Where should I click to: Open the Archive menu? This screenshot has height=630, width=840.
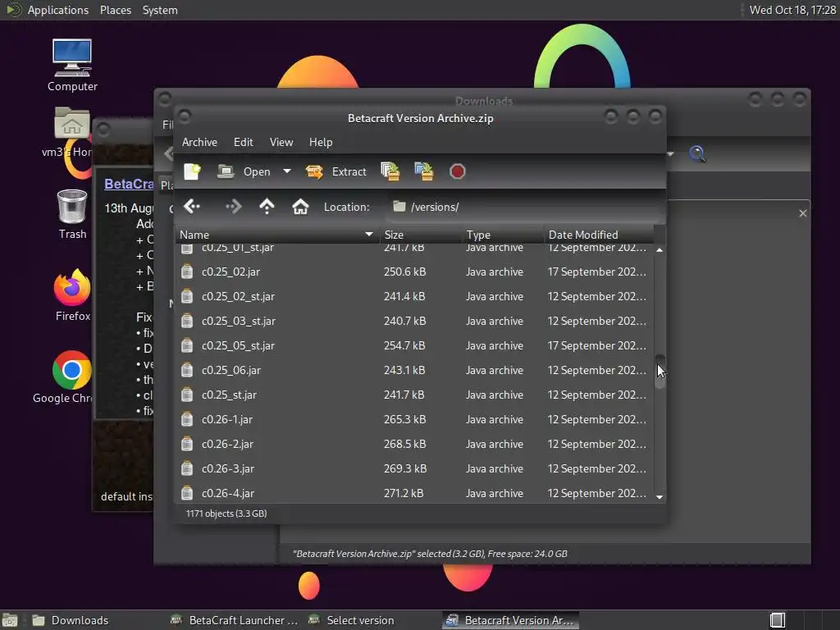199,142
